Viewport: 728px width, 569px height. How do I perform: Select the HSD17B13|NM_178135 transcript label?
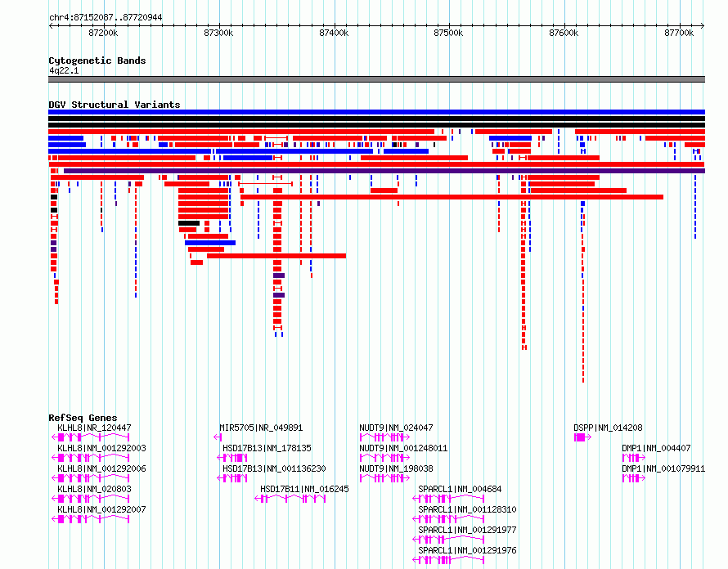[267, 448]
